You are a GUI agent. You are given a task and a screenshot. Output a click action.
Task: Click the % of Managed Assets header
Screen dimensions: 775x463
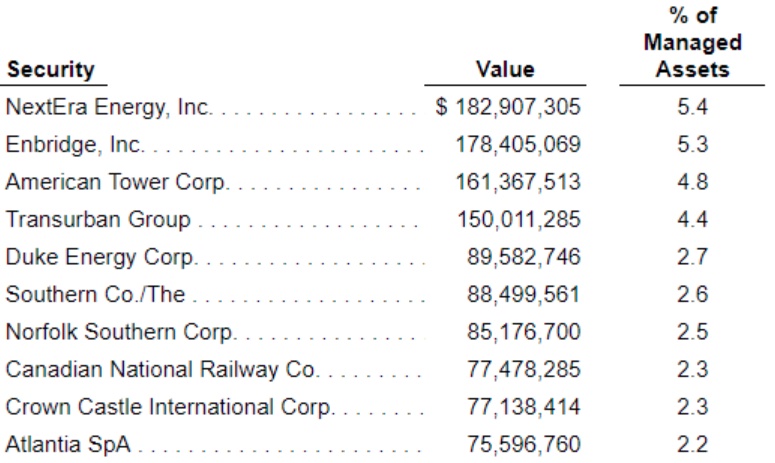(x=692, y=43)
